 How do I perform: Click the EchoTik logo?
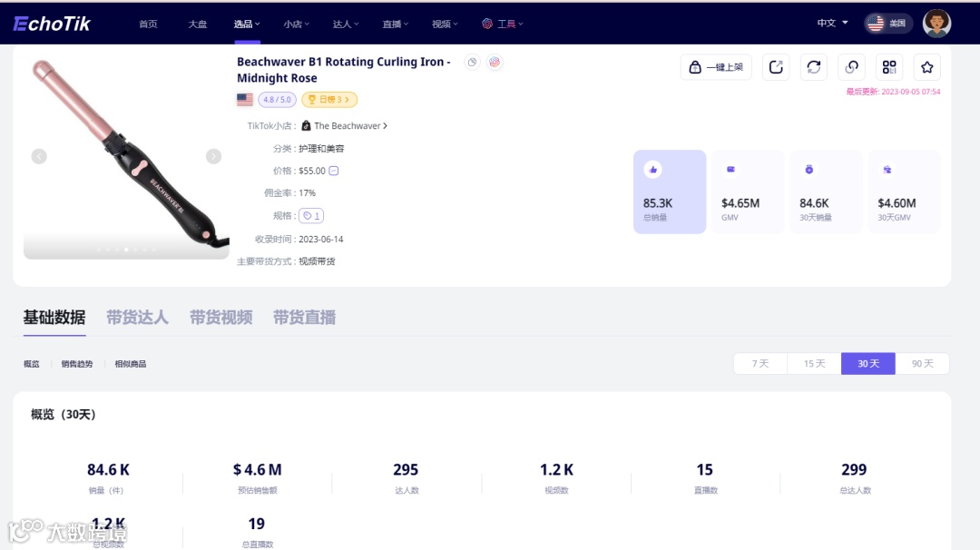coord(52,24)
